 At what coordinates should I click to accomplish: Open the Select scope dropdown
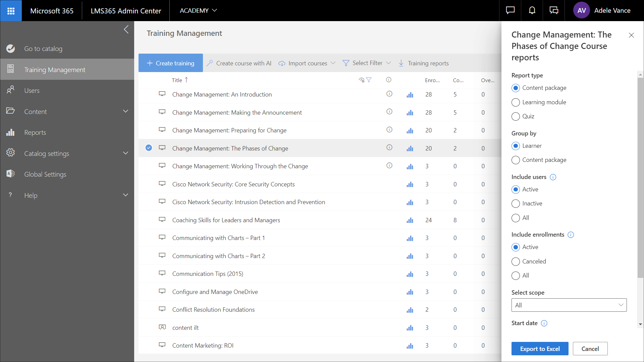[569, 305]
